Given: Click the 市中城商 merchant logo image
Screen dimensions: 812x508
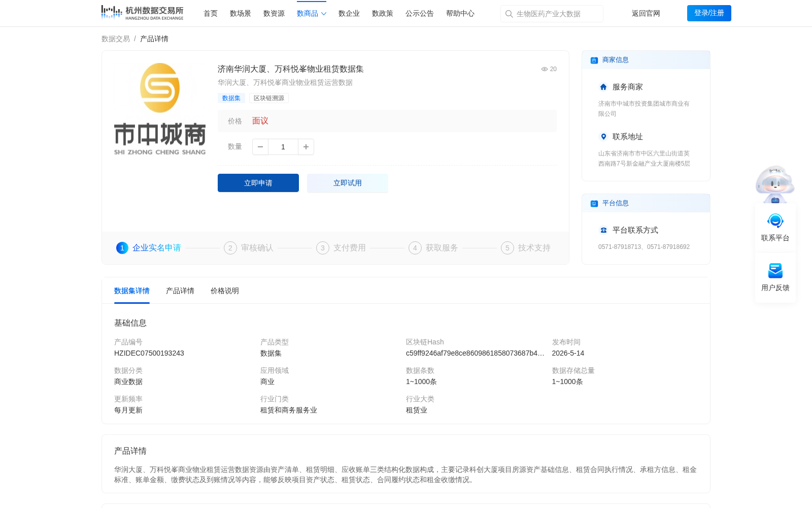Looking at the screenshot, I should click(x=160, y=109).
